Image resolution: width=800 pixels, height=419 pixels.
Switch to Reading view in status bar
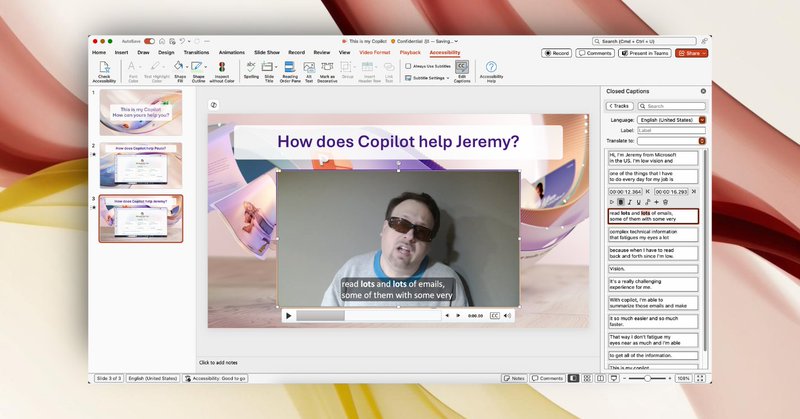click(x=601, y=378)
